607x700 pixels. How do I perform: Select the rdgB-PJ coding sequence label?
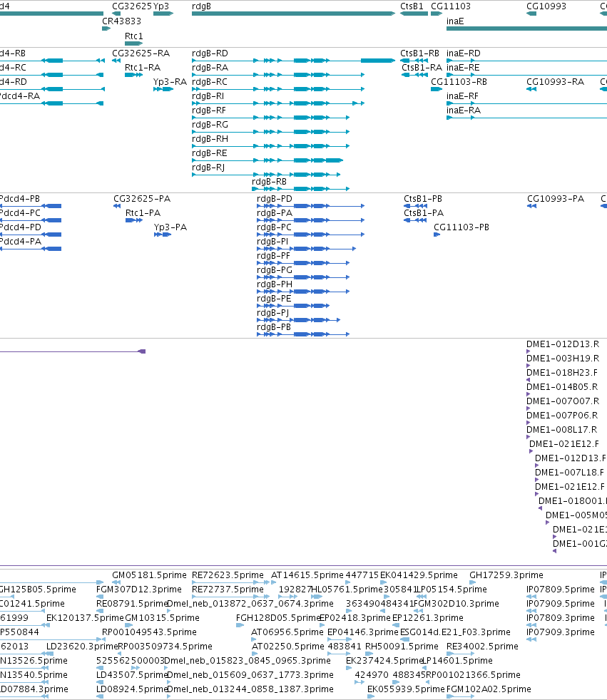(273, 313)
